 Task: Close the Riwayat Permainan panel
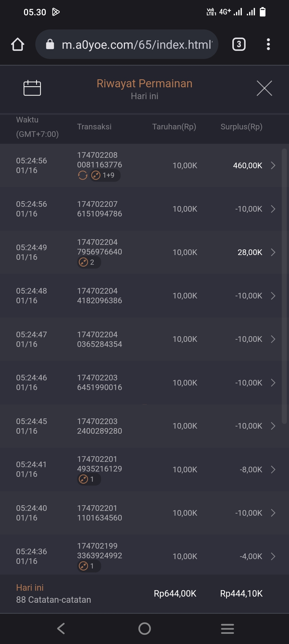(x=264, y=88)
